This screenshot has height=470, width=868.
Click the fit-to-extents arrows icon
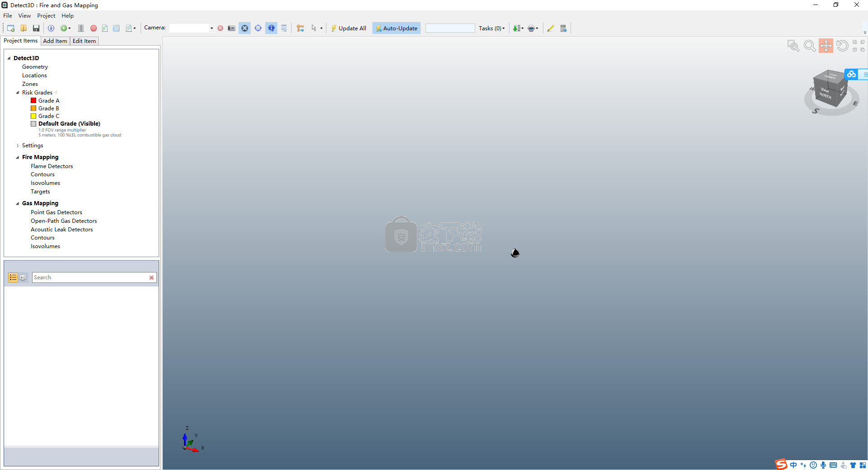[x=859, y=46]
